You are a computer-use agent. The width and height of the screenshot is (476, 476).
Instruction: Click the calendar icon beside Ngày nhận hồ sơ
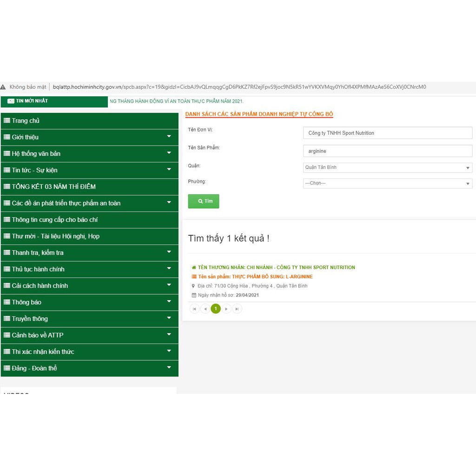pos(194,295)
